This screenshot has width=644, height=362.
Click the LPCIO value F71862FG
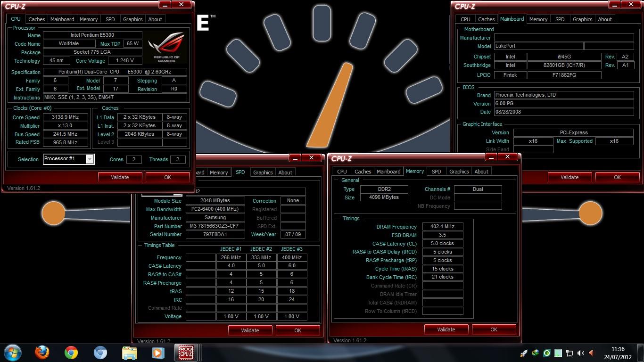click(x=564, y=75)
